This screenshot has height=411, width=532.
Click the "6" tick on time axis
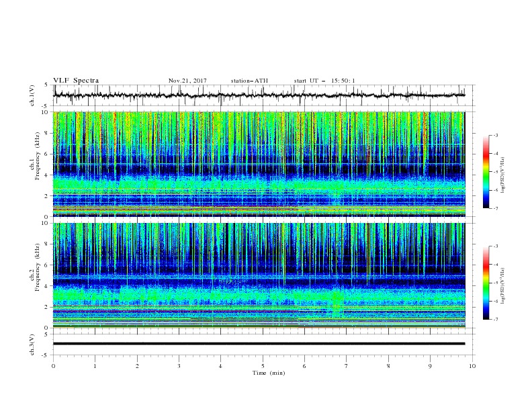click(304, 366)
